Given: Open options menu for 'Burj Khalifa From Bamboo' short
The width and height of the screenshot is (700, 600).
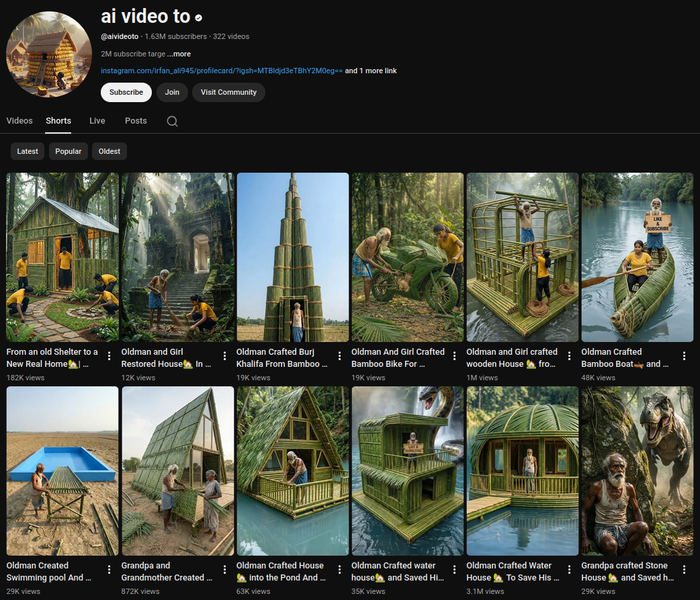Looking at the screenshot, I should click(340, 356).
